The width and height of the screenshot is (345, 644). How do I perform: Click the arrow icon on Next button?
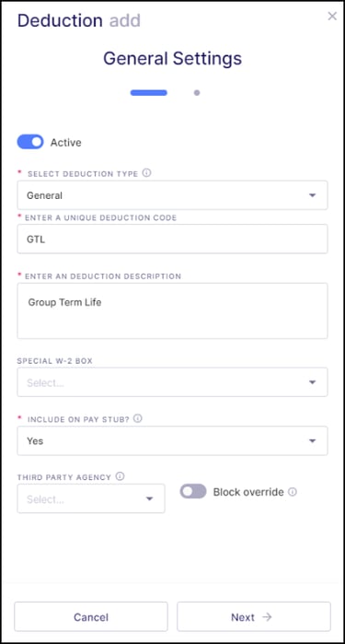point(267,617)
